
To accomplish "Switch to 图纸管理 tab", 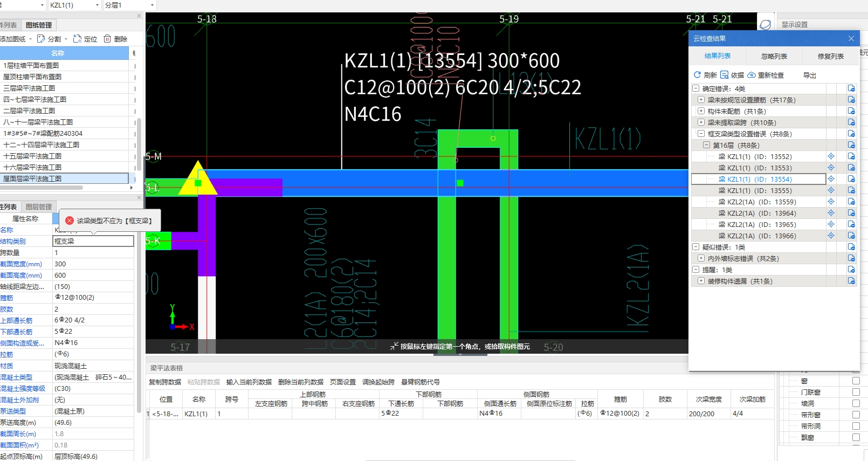I will (39, 25).
